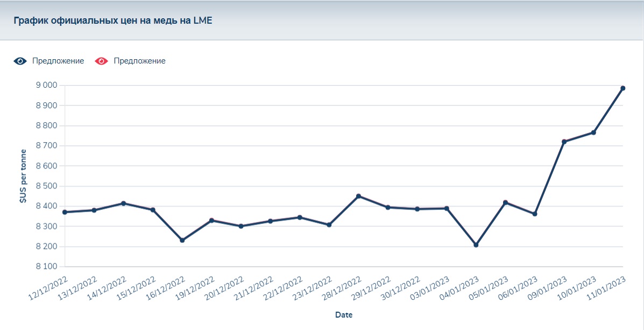This screenshot has width=644, height=330.
Task: Select the data point for 16/12/2022
Action: pyautogui.click(x=182, y=240)
